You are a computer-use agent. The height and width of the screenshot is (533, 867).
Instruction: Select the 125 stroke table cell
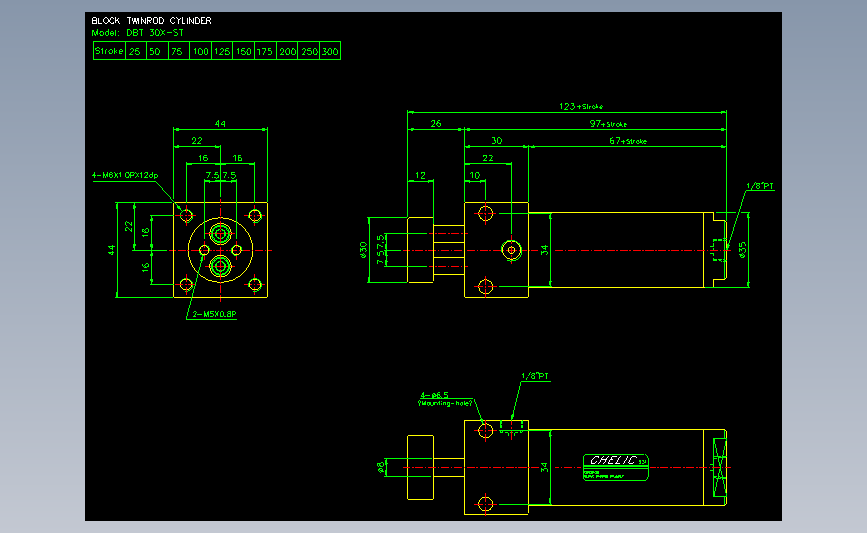[222, 51]
